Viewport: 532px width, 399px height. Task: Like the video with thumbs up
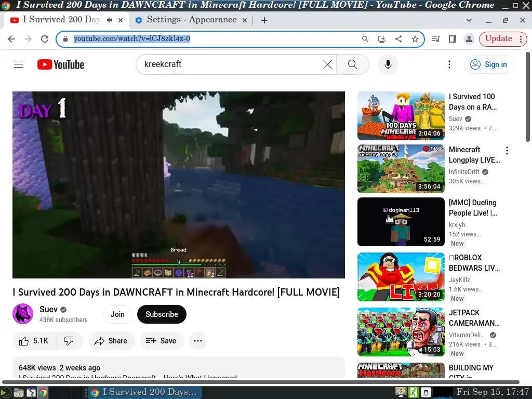pos(34,341)
